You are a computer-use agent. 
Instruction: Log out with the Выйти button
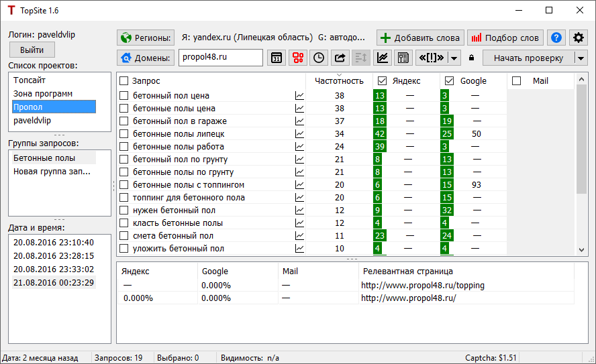pos(32,50)
